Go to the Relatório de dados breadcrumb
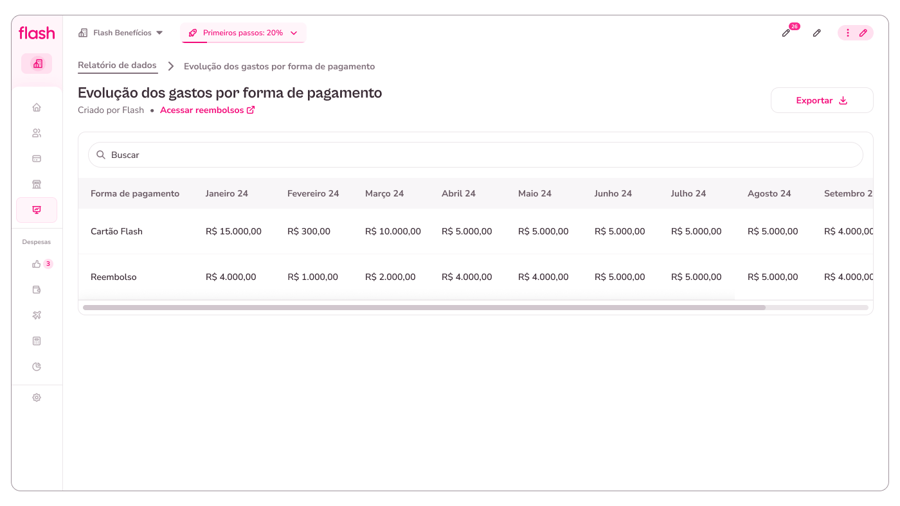Screen dimensions: 900x506 coord(117,66)
